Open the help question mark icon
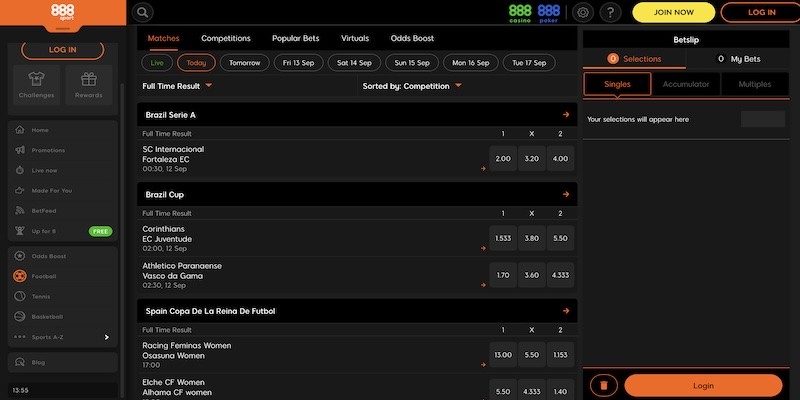The width and height of the screenshot is (800, 400). pyautogui.click(x=610, y=13)
